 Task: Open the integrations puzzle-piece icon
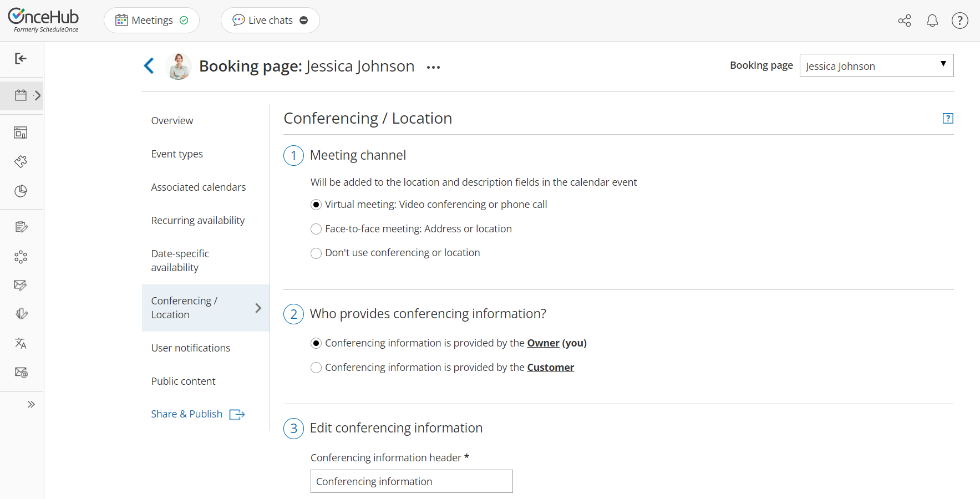[21, 161]
